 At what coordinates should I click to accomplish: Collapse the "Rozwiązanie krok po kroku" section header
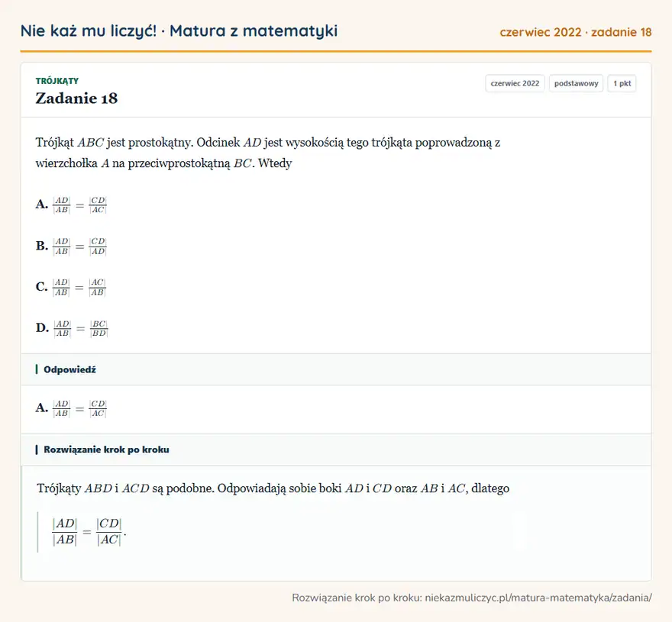coord(336,450)
